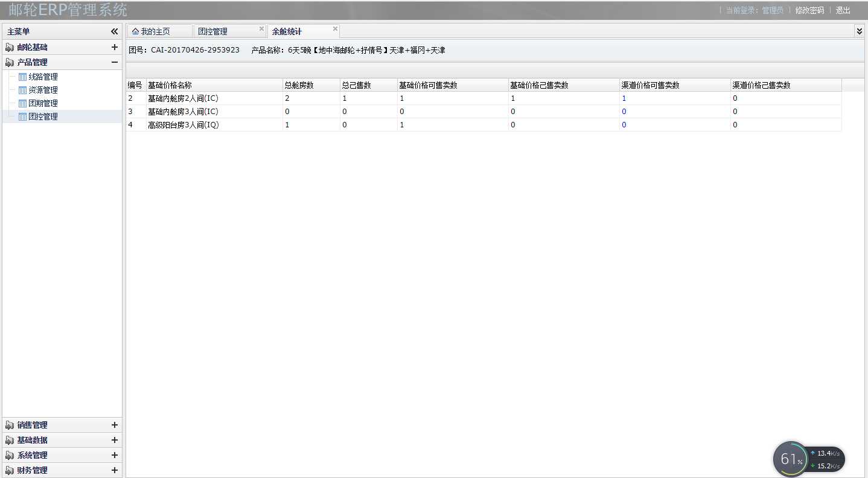Click the 销售管理 folder icon

click(x=10, y=425)
